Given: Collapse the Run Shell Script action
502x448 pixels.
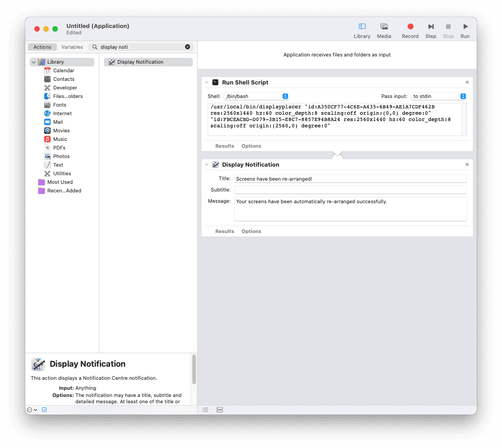Looking at the screenshot, I should [x=207, y=82].
